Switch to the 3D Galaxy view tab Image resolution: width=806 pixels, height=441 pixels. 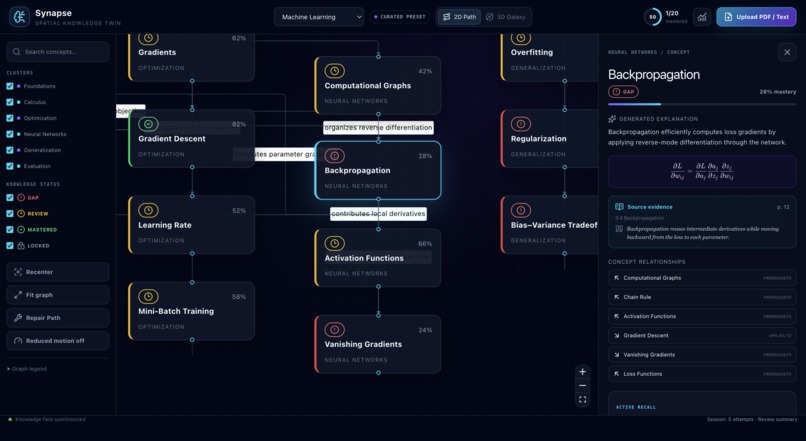point(505,17)
